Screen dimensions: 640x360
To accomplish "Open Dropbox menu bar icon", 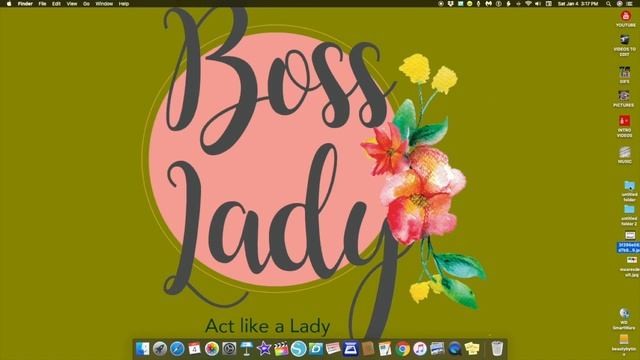I will click(x=451, y=4).
